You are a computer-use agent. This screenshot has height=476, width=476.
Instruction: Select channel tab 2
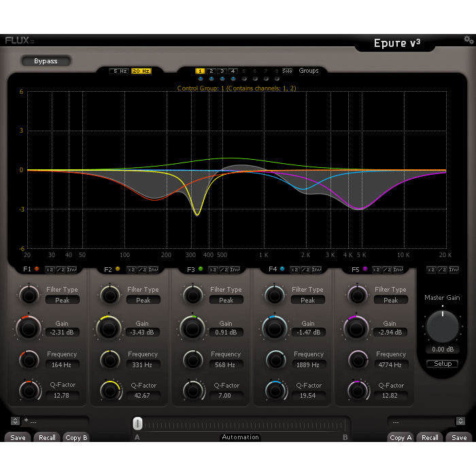coord(211,71)
